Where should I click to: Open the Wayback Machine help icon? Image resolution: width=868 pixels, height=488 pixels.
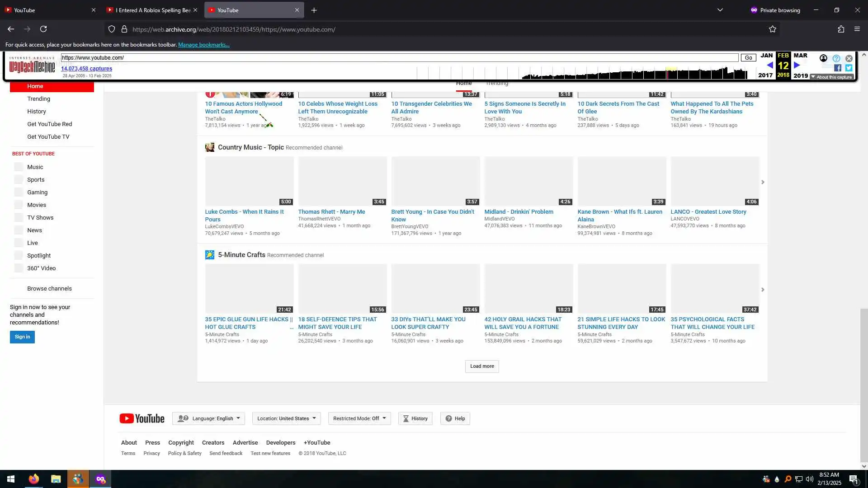[x=836, y=58]
